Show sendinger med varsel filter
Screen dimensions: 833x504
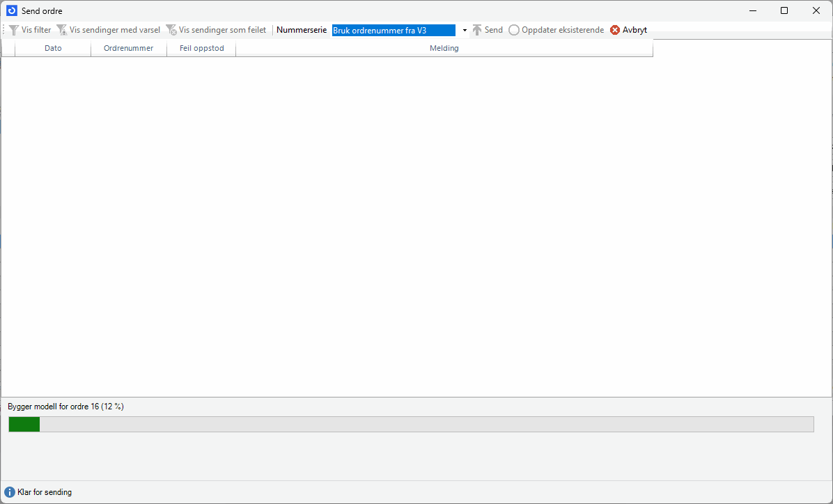pos(108,31)
